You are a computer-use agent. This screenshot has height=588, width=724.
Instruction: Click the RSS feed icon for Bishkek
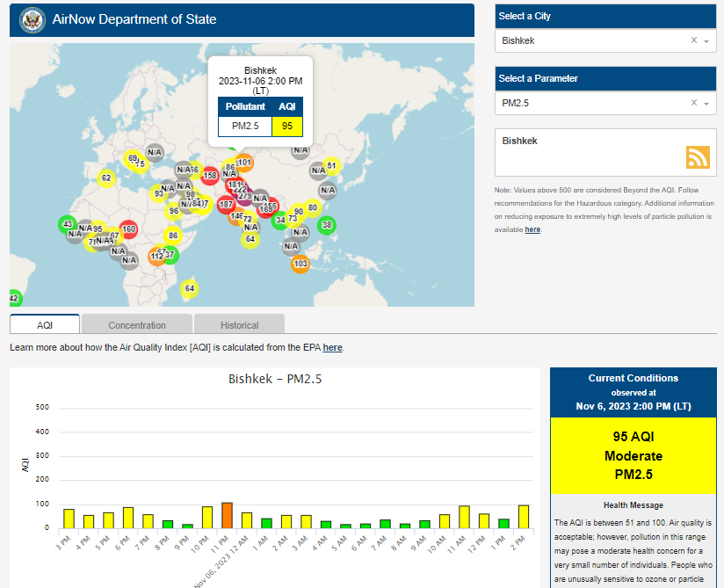click(x=698, y=156)
